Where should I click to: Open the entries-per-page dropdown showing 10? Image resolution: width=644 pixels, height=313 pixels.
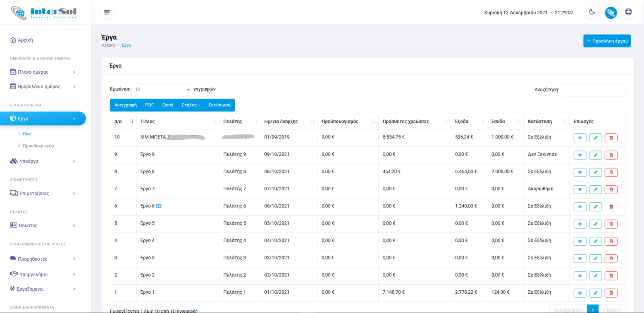pyautogui.click(x=161, y=90)
